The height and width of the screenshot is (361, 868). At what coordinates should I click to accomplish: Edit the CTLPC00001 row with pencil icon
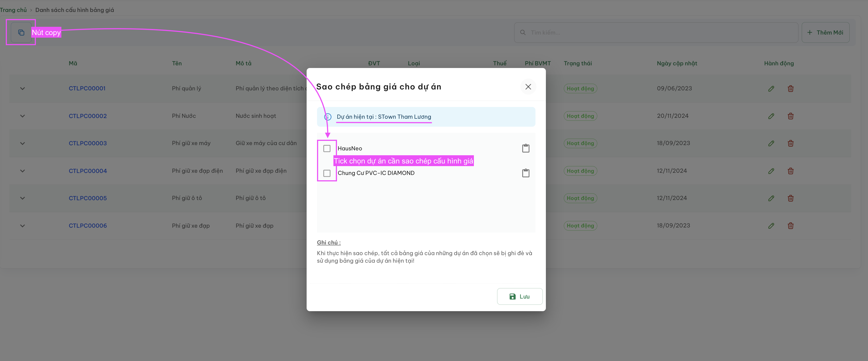(771, 89)
